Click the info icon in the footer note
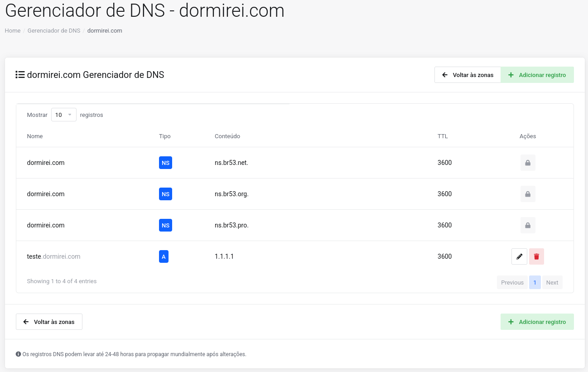The image size is (588, 372). coord(18,354)
